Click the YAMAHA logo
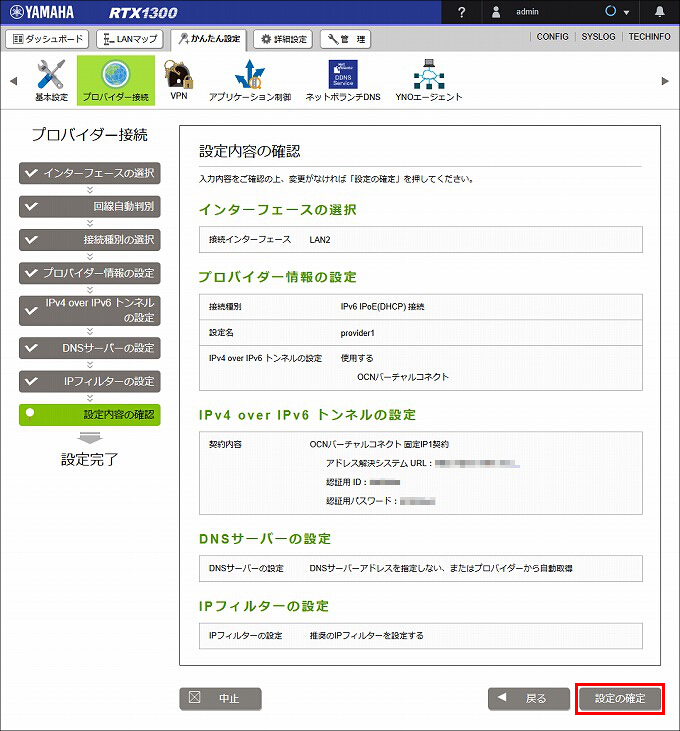 click(42, 12)
